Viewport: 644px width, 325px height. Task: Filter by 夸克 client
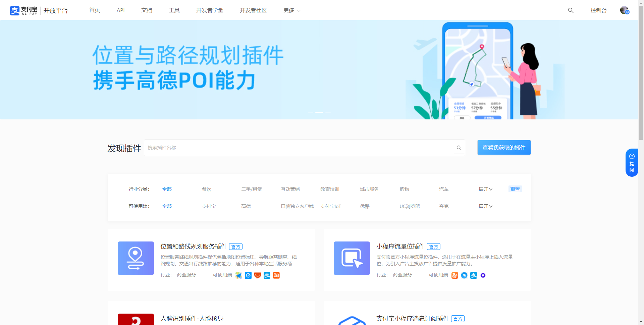[x=444, y=206]
